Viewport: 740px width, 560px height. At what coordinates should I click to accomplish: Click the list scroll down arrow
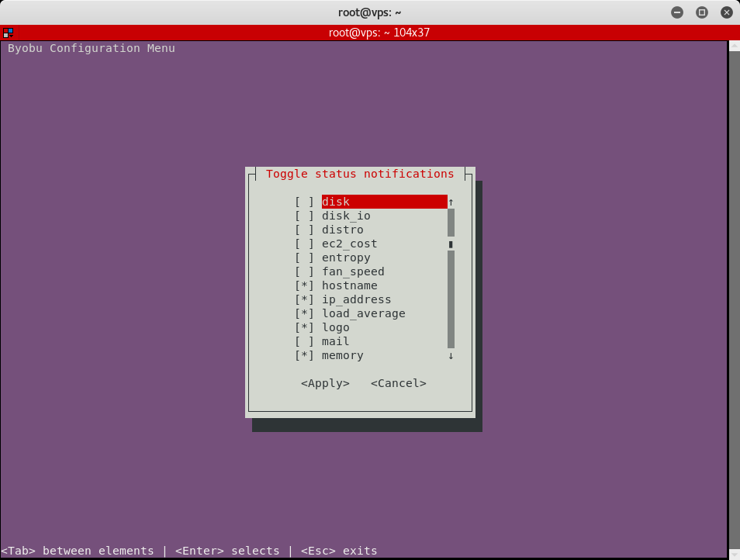click(451, 356)
